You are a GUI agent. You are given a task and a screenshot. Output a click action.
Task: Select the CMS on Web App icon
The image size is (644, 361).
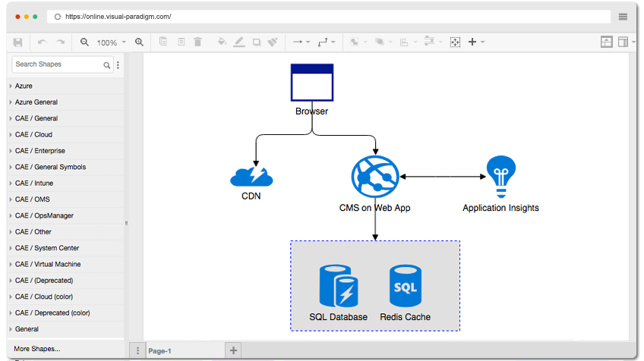click(x=375, y=177)
